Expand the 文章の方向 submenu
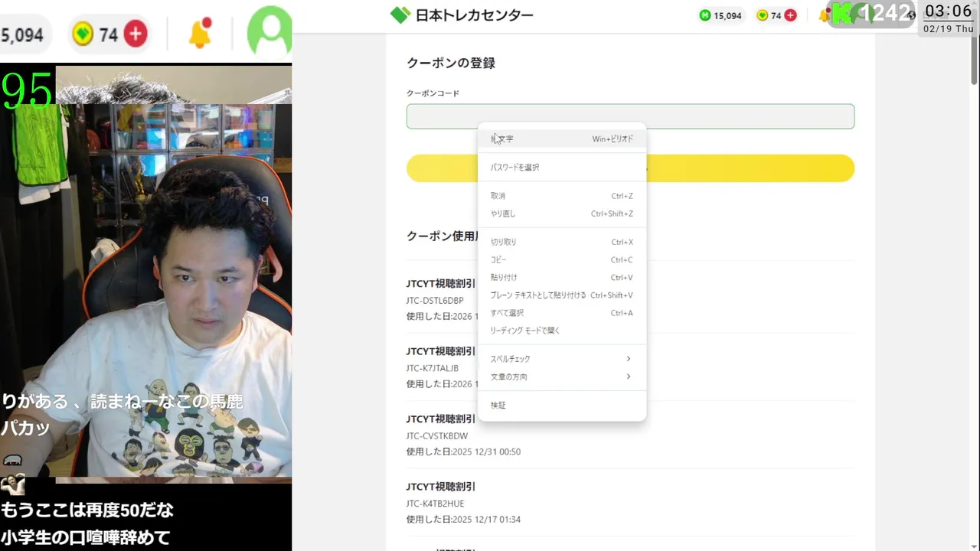 (562, 376)
